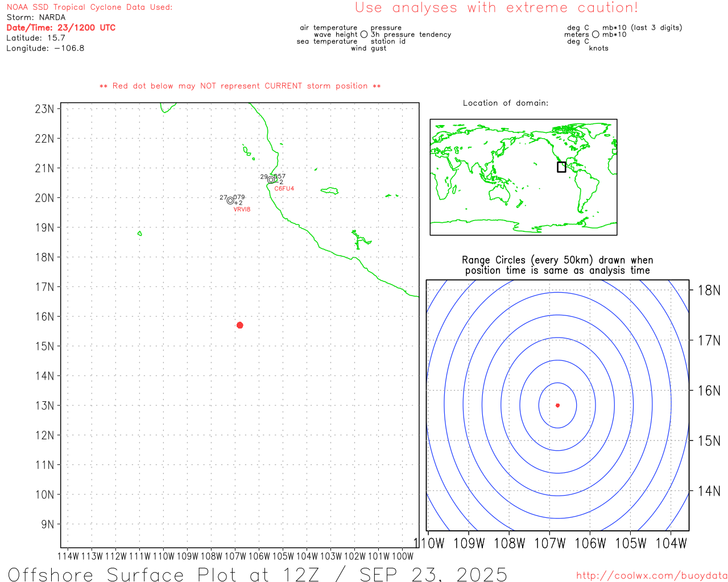728x582 pixels.
Task: Click the red C6FU4 station id label
Action: [284, 189]
